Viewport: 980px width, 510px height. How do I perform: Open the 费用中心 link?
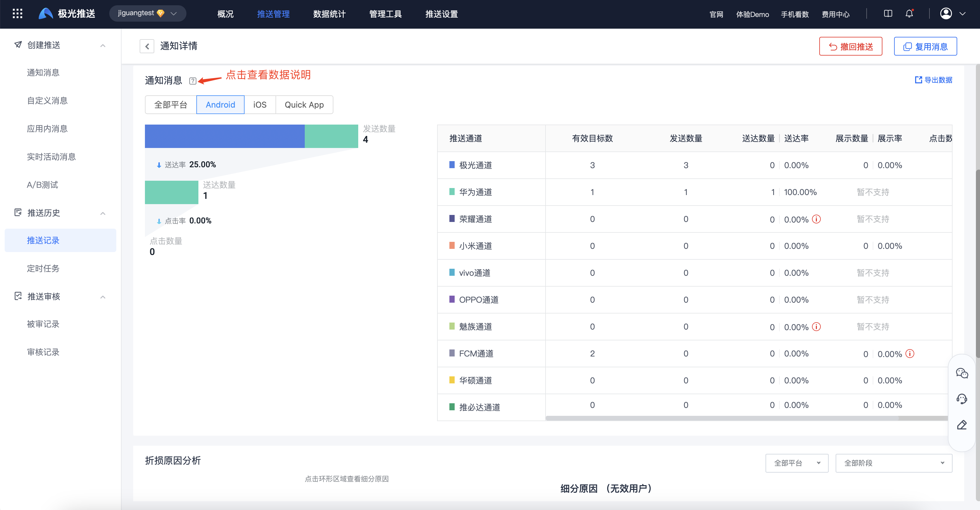point(835,14)
